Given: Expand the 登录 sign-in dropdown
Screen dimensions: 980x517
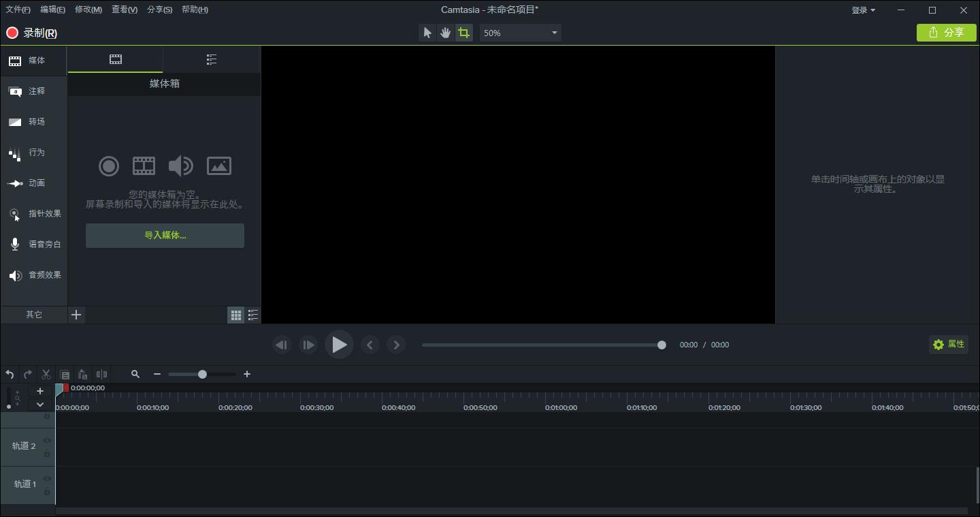Looking at the screenshot, I should click(863, 10).
